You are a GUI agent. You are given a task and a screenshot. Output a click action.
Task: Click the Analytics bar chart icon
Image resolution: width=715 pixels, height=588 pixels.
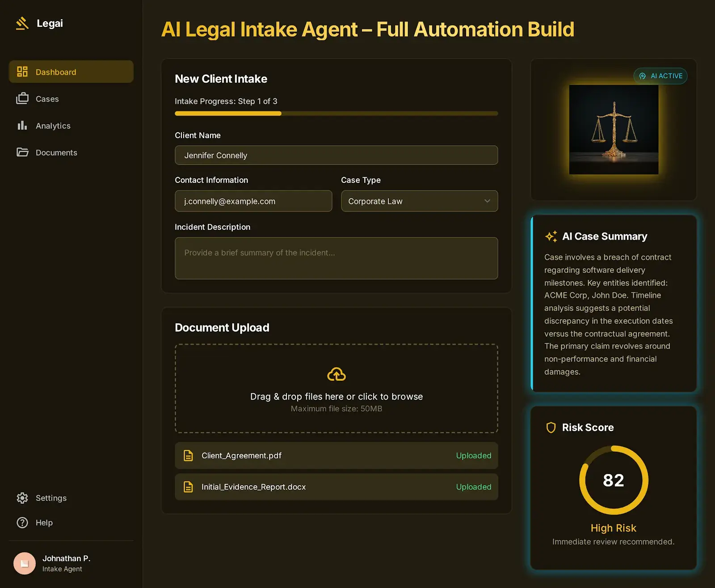coord(22,125)
